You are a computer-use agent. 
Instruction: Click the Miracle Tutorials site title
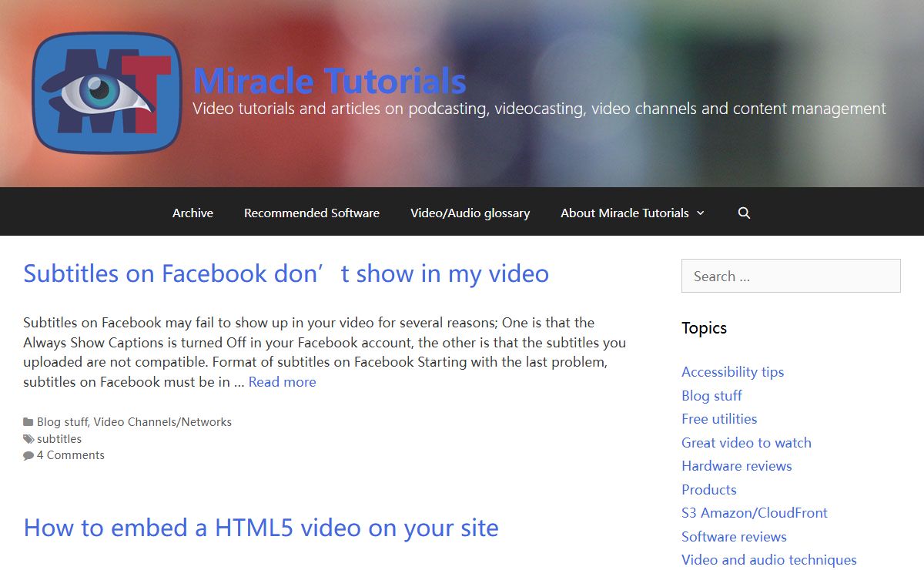[330, 80]
